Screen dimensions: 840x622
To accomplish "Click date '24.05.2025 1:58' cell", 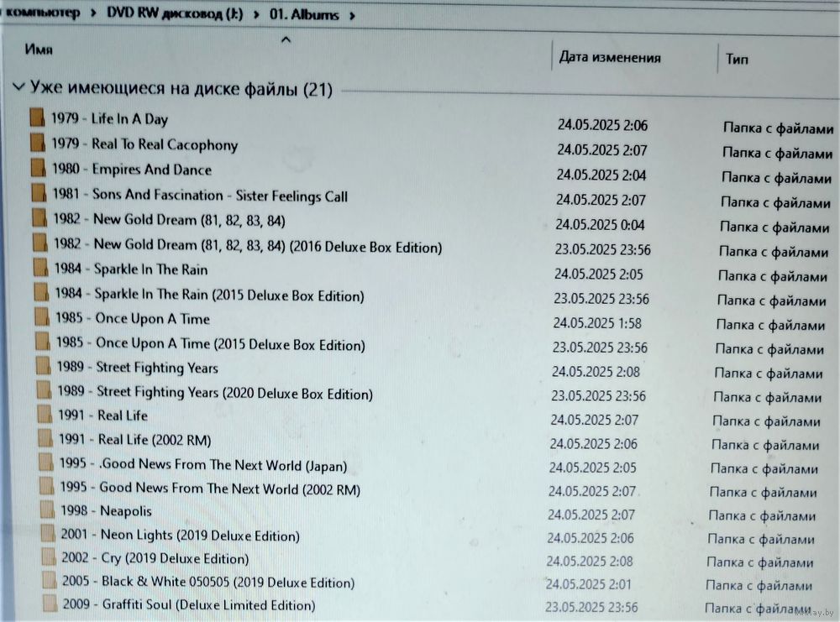I will click(x=597, y=323).
